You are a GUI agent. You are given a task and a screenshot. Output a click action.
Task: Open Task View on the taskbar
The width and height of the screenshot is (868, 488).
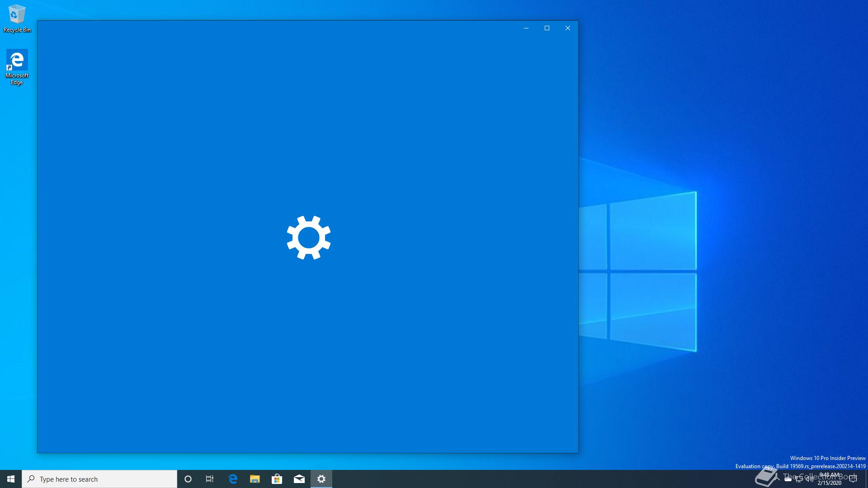210,479
